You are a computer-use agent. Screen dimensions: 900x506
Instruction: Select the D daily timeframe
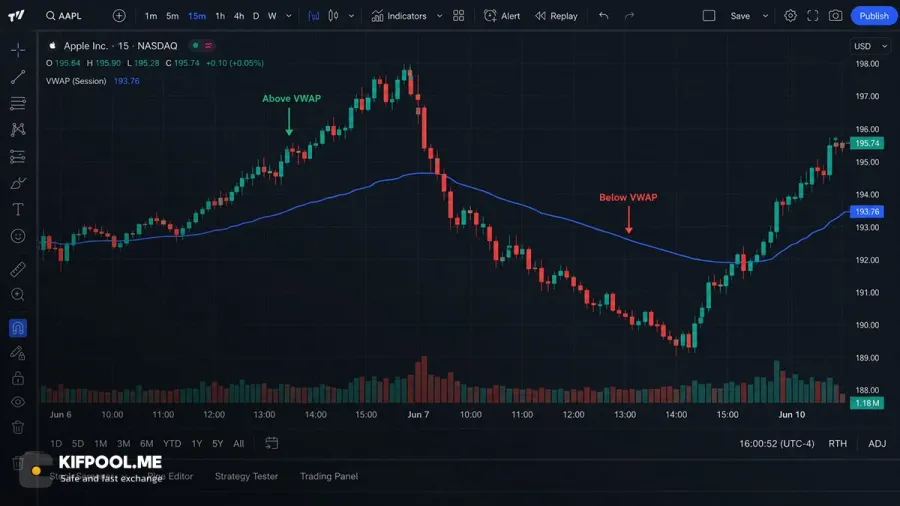pos(256,16)
